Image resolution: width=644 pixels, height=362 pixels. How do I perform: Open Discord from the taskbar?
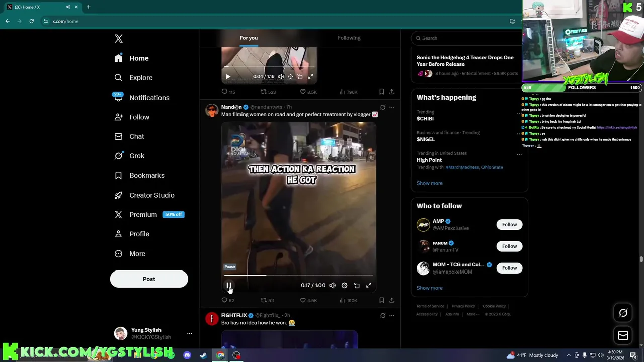click(187, 355)
